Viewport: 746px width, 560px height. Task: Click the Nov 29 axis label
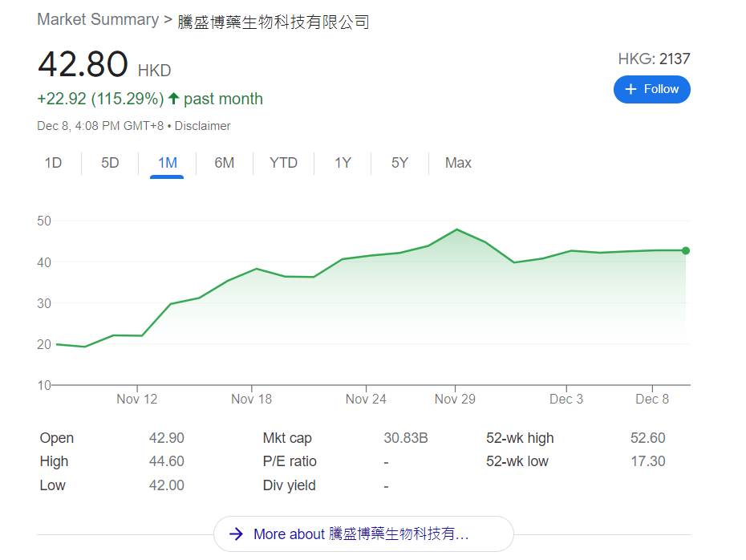455,400
